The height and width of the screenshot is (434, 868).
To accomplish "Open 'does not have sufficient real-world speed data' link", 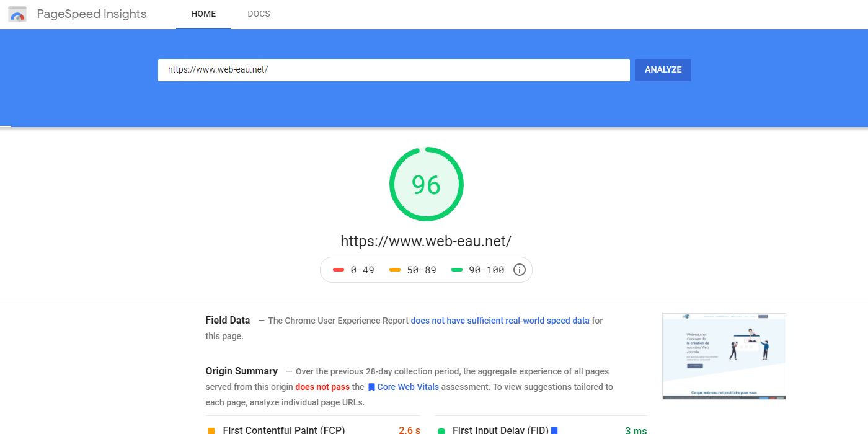I will tap(500, 321).
